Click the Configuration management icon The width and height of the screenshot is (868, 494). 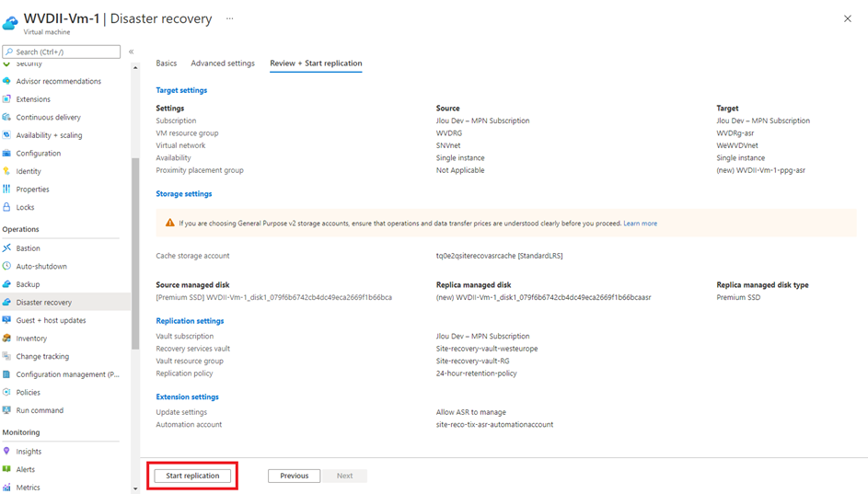tap(6, 374)
